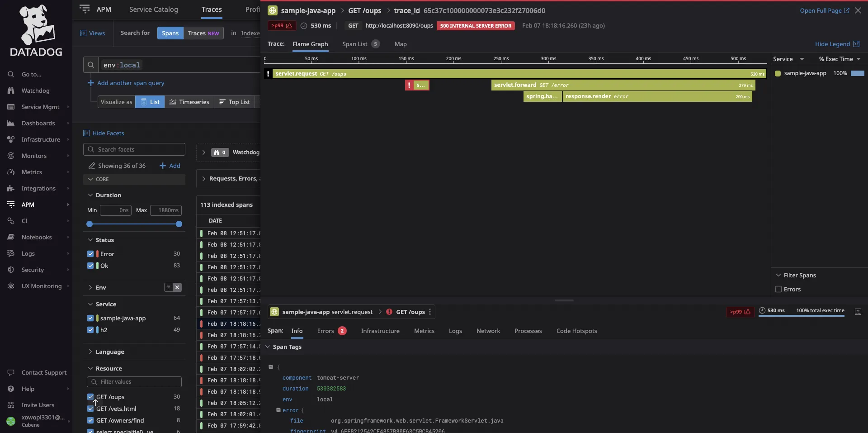The height and width of the screenshot is (433, 868).
Task: Toggle the h2 service checkbox
Action: pos(90,330)
